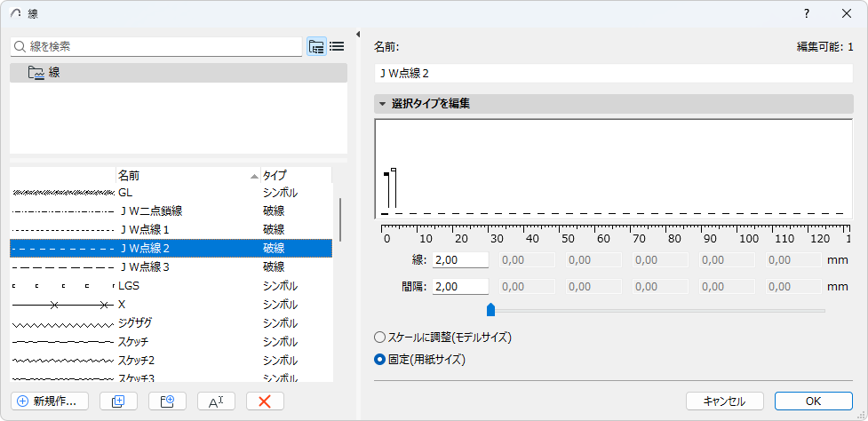The height and width of the screenshot is (421, 868).
Task: Delete line type with red X
Action: pyautogui.click(x=265, y=401)
